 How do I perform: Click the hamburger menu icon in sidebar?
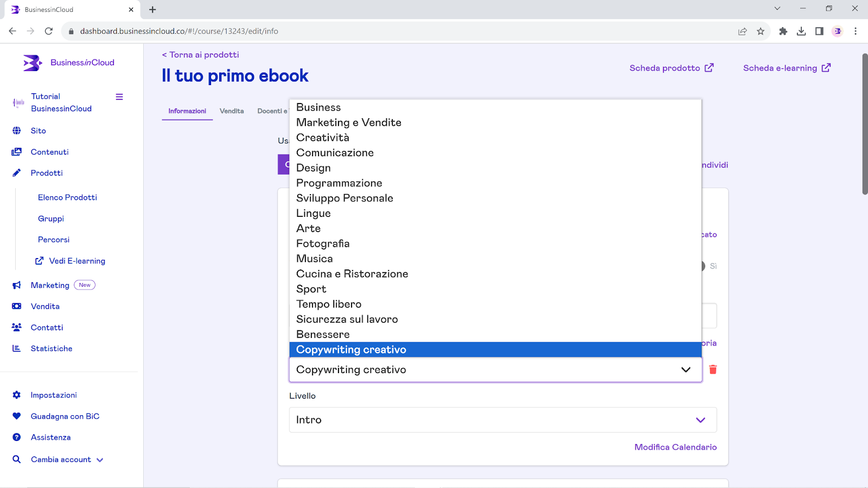[119, 97]
